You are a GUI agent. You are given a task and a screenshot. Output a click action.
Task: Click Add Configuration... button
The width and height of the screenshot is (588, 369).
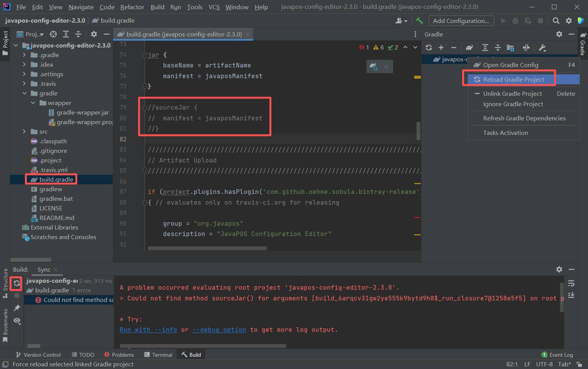(x=461, y=21)
